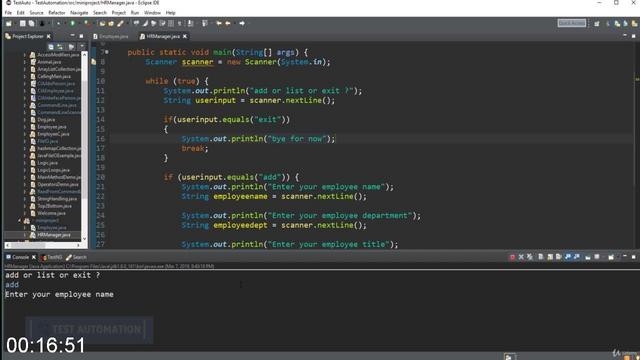This screenshot has height=360, width=640.
Task: Expand the HRManager.java tree node
Action: tap(25, 235)
